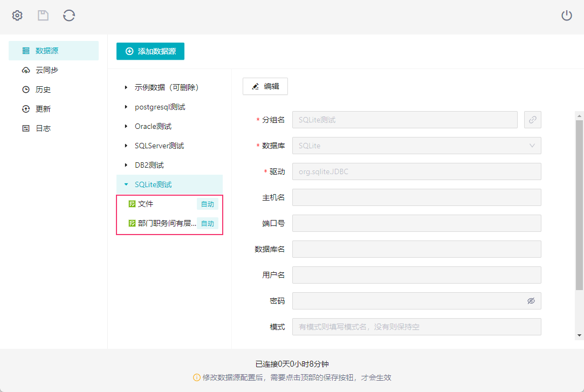Click the 更新 upload-arrow icon

[26, 109]
